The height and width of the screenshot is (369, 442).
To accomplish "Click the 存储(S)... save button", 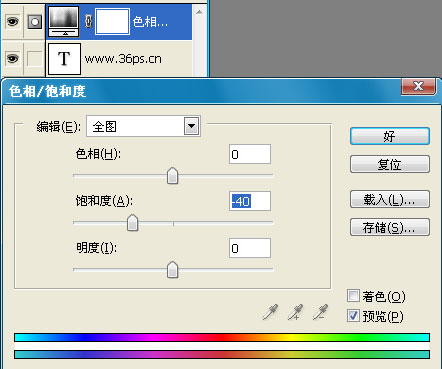I will tap(390, 227).
